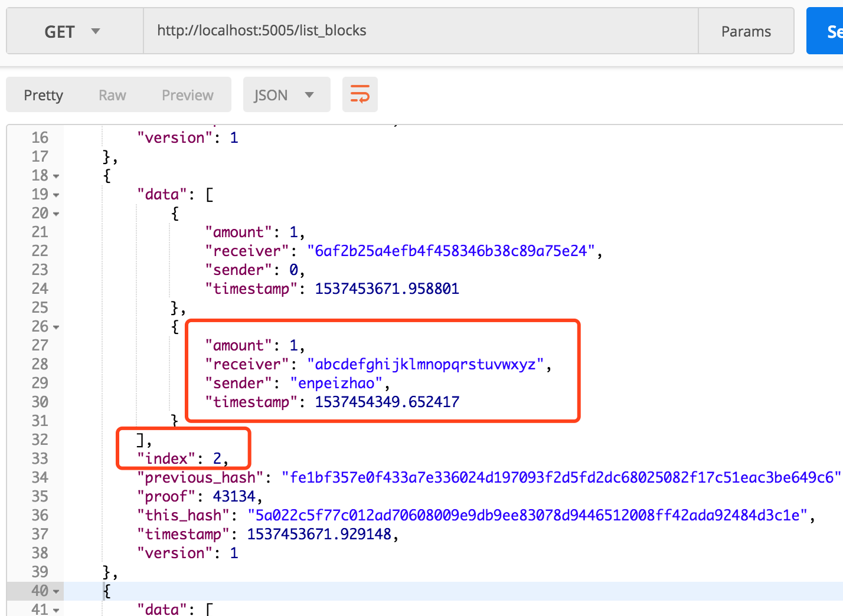This screenshot has width=843, height=616.
Task: Switch to Raw view tab
Action: [x=112, y=95]
